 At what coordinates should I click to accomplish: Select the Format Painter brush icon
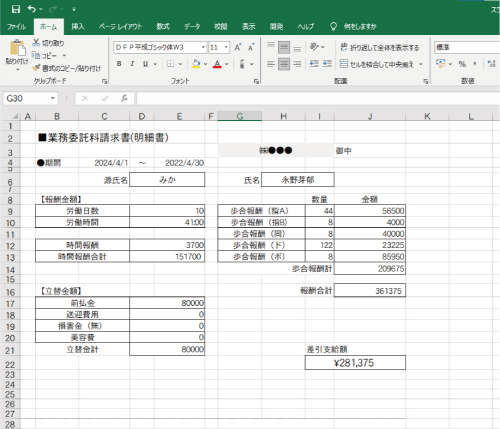(36, 68)
